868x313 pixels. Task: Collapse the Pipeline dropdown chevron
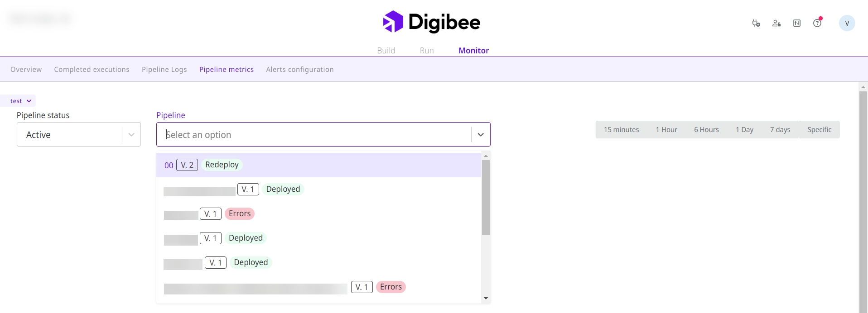(x=481, y=135)
